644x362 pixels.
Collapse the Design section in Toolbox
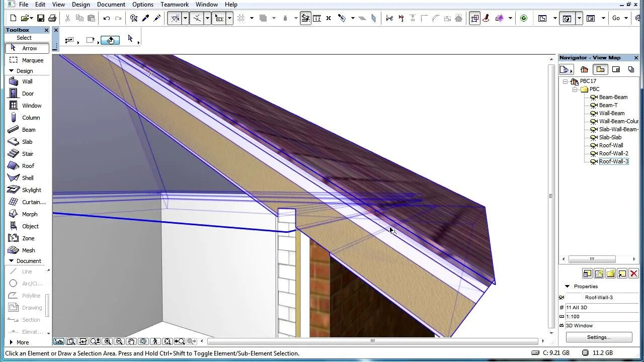(x=11, y=71)
